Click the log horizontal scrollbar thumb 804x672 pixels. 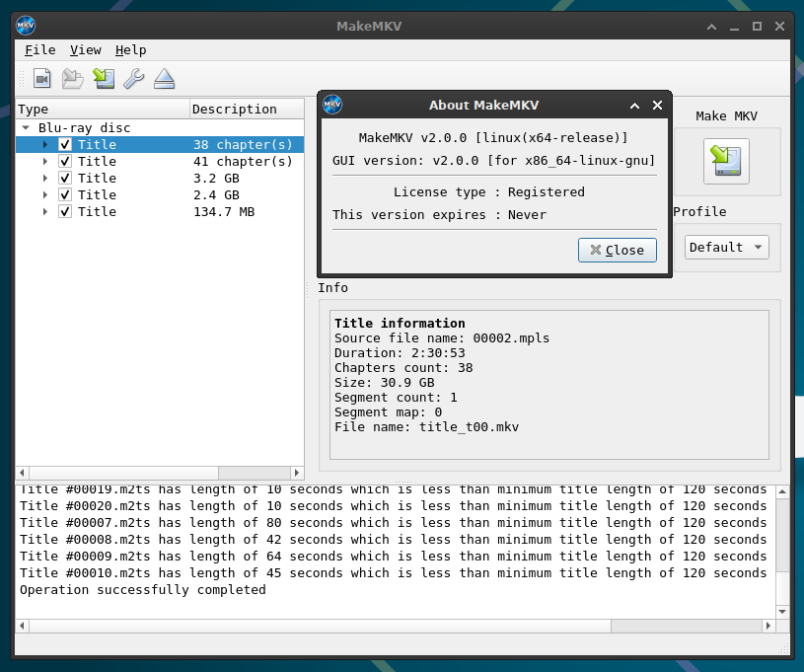(320, 626)
